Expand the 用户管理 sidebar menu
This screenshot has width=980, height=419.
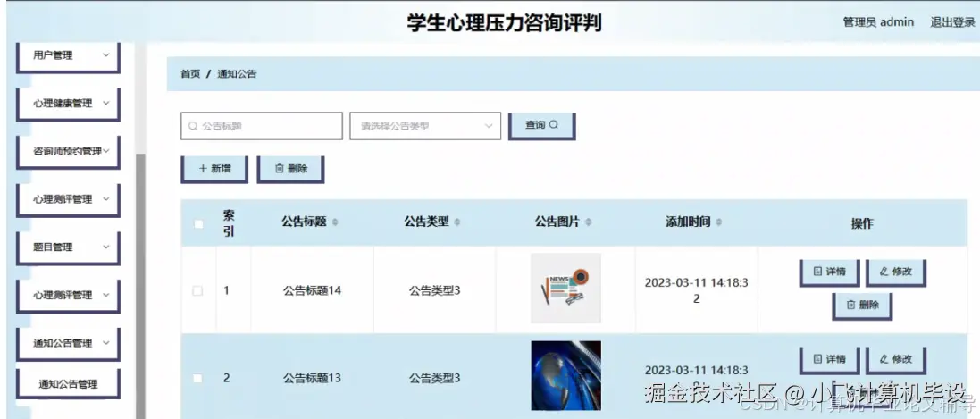click(68, 56)
